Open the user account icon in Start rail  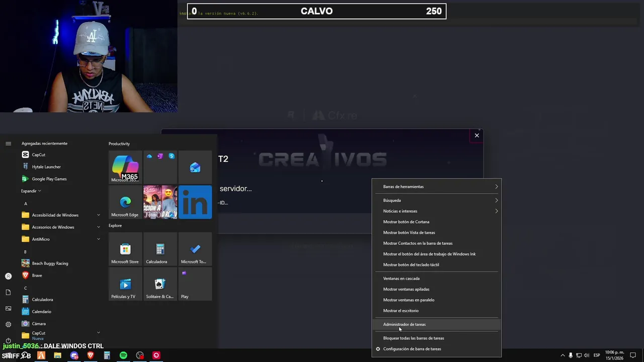[8, 276]
